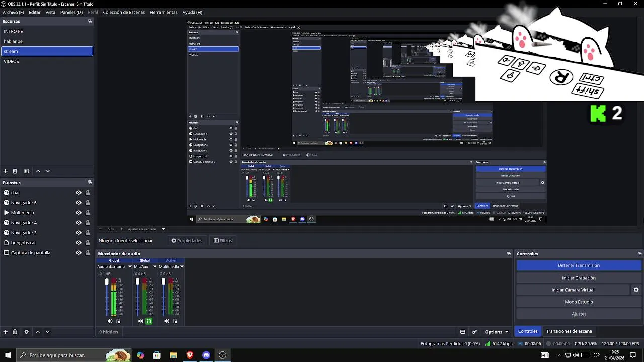Mute the Mic/Aux speaker icon
Viewport: 644px width, 362px height.
[x=141, y=321]
